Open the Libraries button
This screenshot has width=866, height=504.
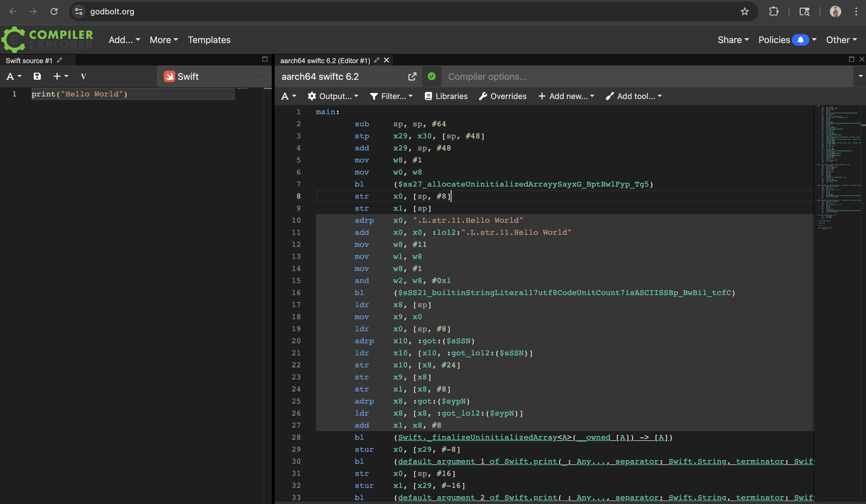[446, 96]
